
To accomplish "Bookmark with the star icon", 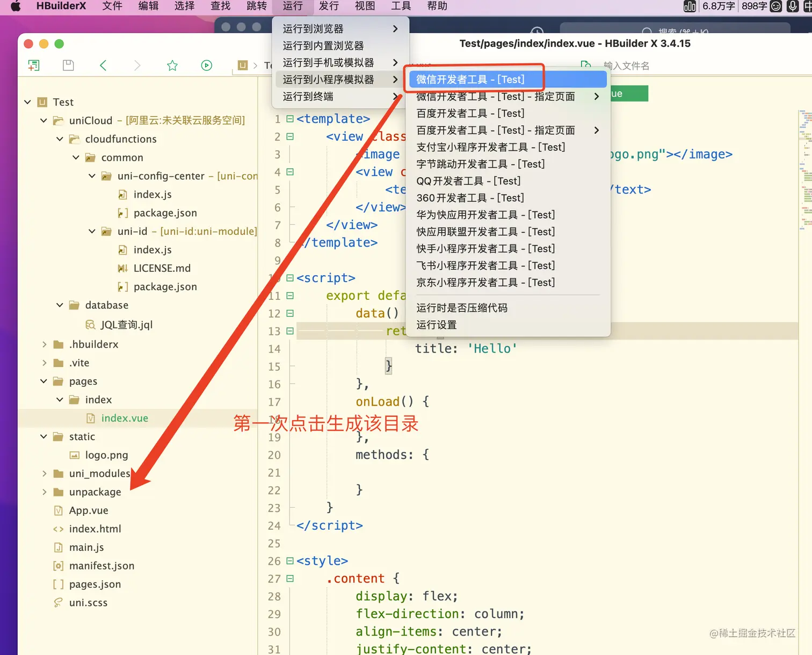I will tap(172, 66).
